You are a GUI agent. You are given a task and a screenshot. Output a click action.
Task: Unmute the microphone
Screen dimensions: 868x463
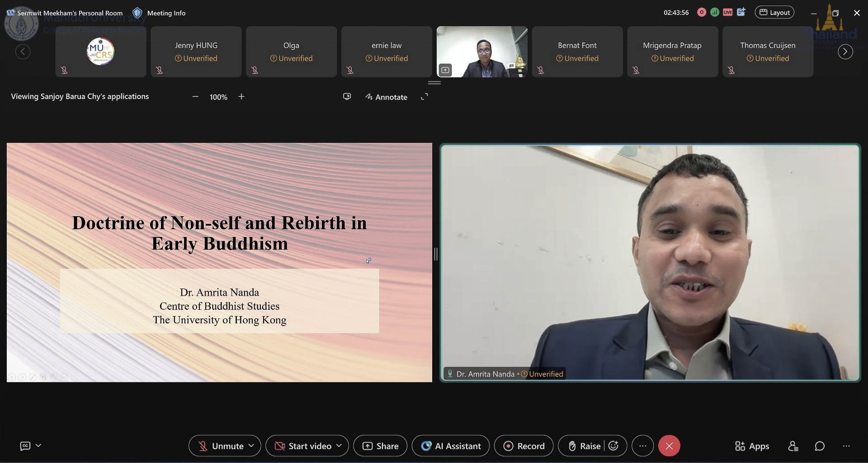(x=221, y=446)
